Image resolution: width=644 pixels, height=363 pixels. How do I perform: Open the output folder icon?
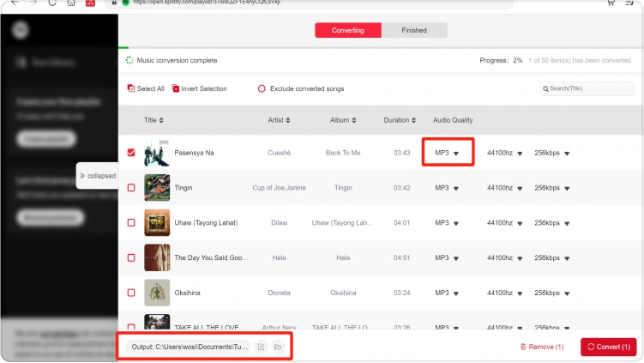278,347
